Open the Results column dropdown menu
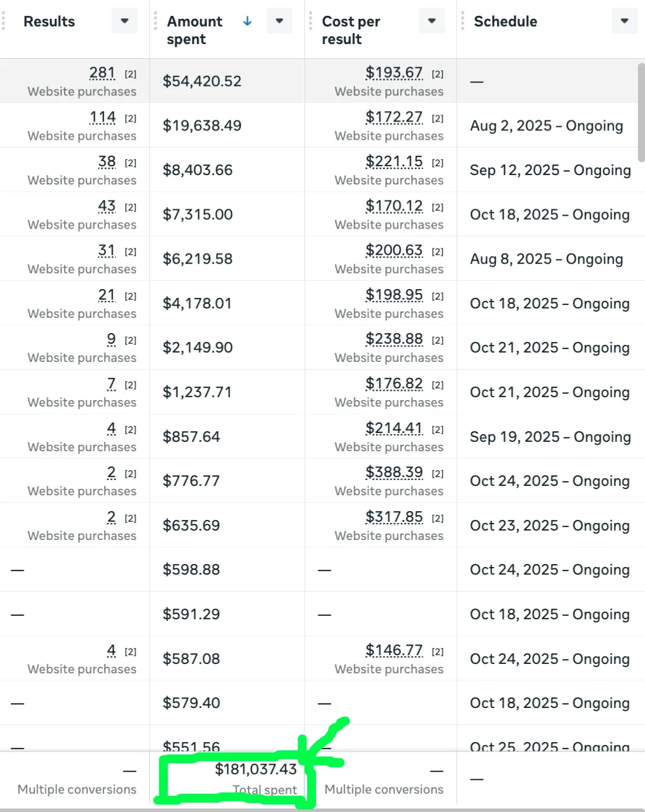 click(125, 21)
